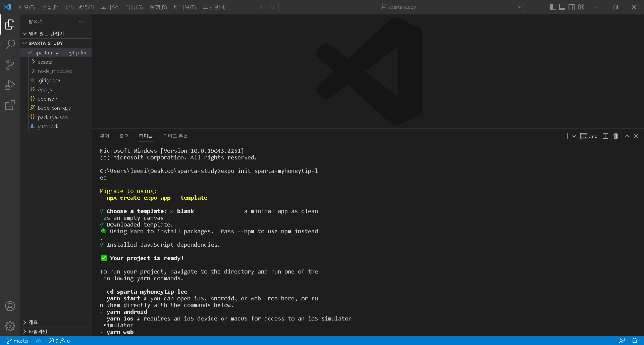644x345 pixels.
Task: Open notifications bell in status bar
Action: point(635,341)
